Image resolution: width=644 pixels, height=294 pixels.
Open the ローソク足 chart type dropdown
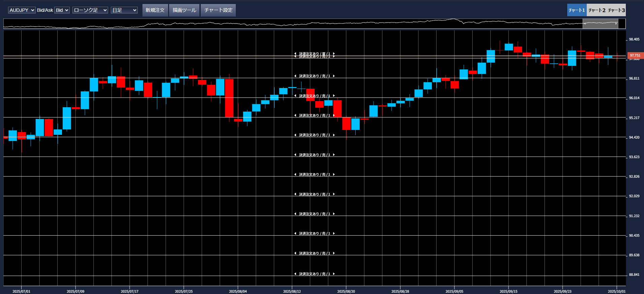tap(90, 10)
